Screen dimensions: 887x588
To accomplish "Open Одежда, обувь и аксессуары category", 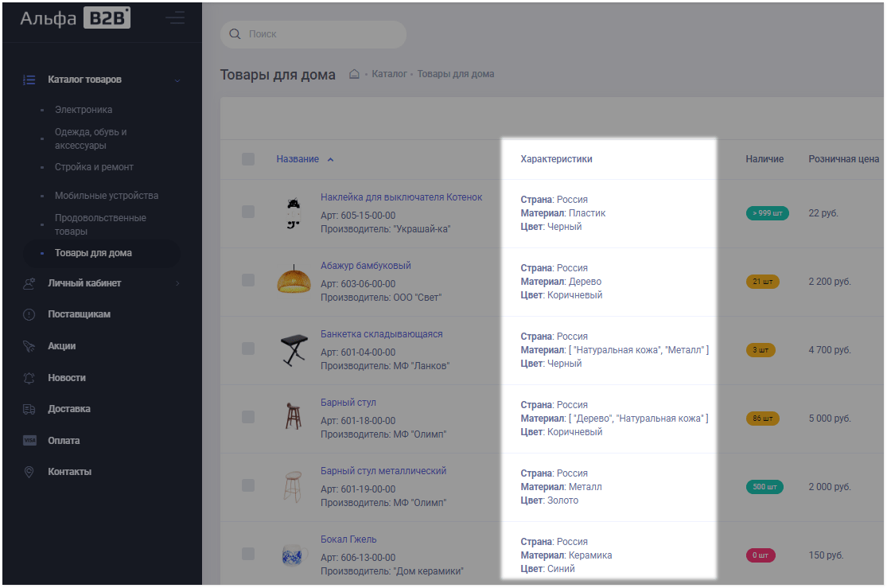I will tap(91, 138).
